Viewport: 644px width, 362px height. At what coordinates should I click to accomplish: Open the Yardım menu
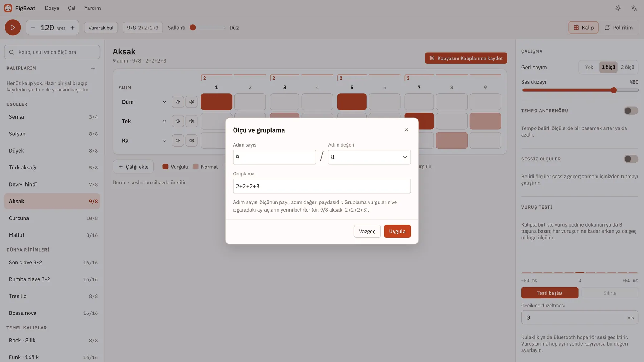[x=92, y=8]
